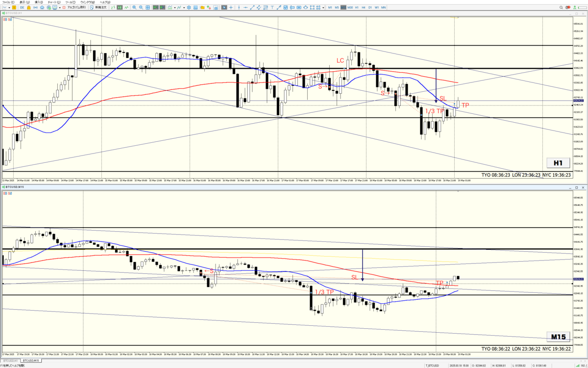The height and width of the screenshot is (368, 588).
Task: Open the indicators list dropdown
Action: click(x=175, y=7)
